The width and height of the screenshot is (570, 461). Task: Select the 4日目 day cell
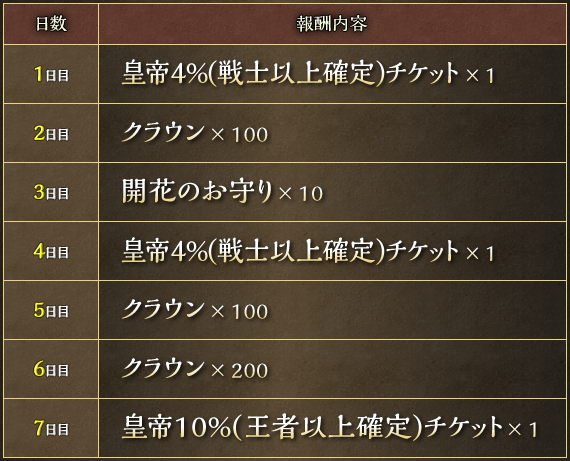[51, 251]
